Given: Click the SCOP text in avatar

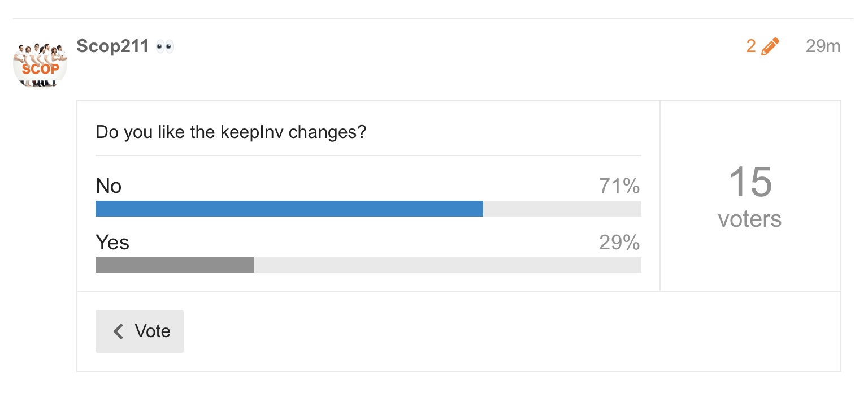Looking at the screenshot, I should point(40,69).
